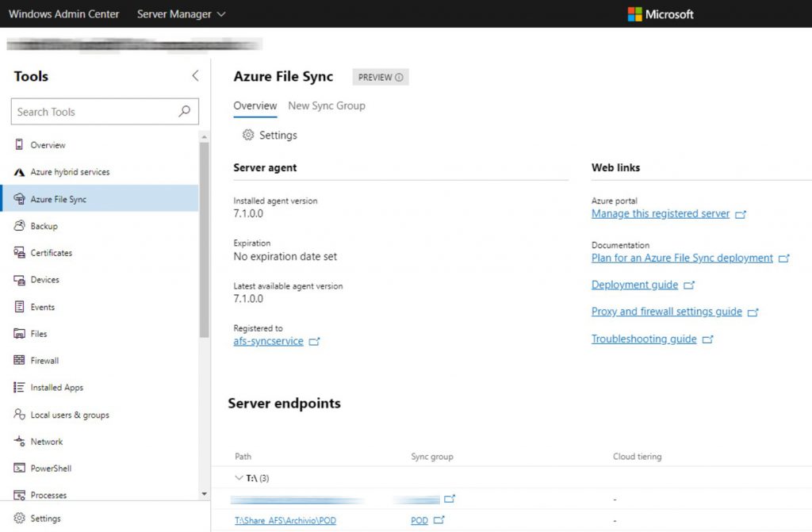Viewport: 812px width, 532px height.
Task: Open Azure File Sync Settings button
Action: coord(270,136)
